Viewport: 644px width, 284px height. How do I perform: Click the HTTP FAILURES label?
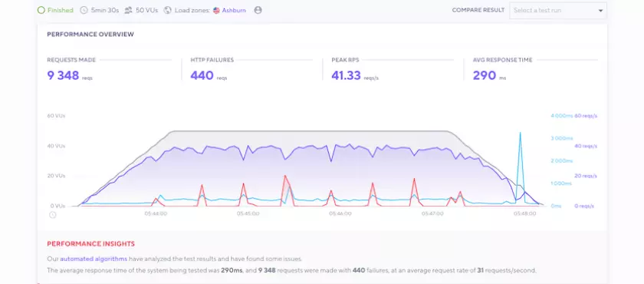pos(212,60)
